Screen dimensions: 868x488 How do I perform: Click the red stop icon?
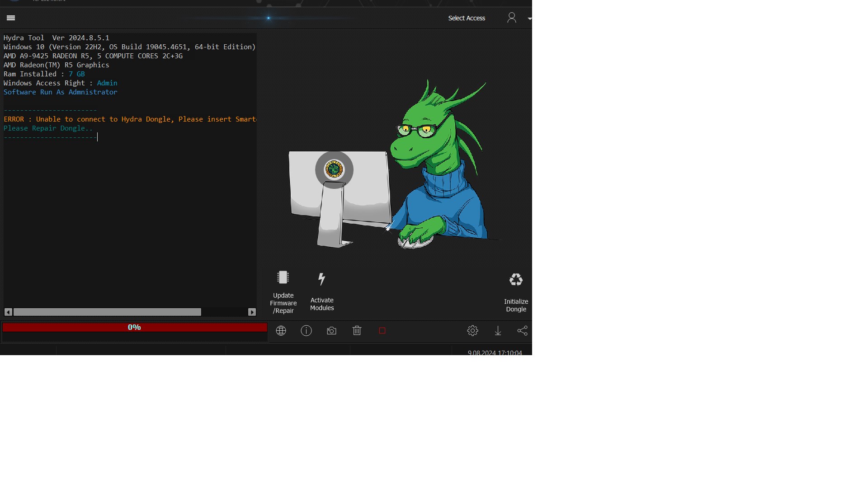point(382,331)
